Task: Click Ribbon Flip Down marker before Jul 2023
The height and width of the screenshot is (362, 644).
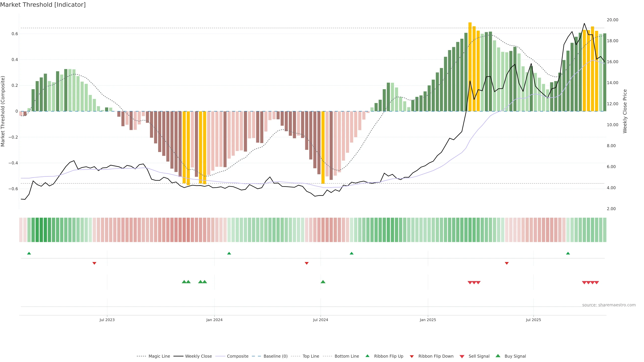Action: [94, 263]
